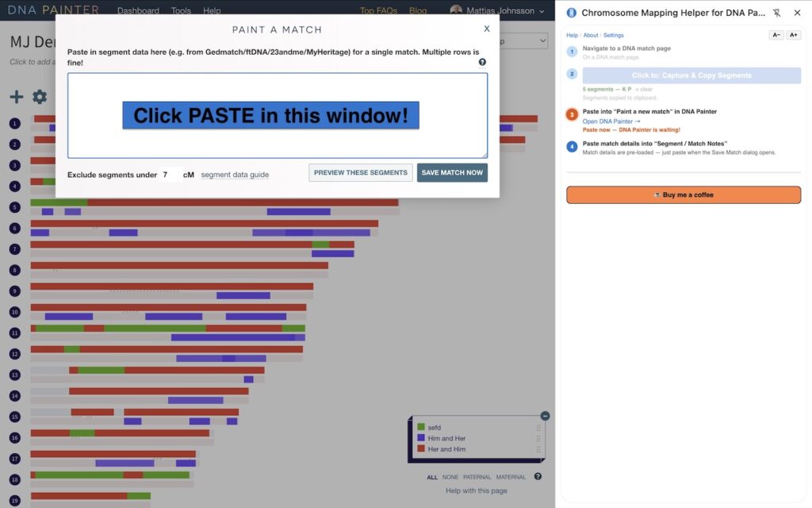Select NONE in the segment filter

point(450,477)
